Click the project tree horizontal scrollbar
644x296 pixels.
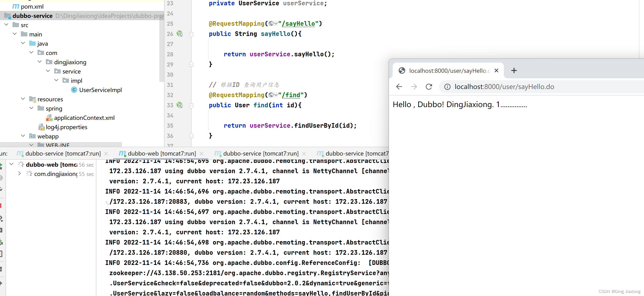tap(61, 144)
